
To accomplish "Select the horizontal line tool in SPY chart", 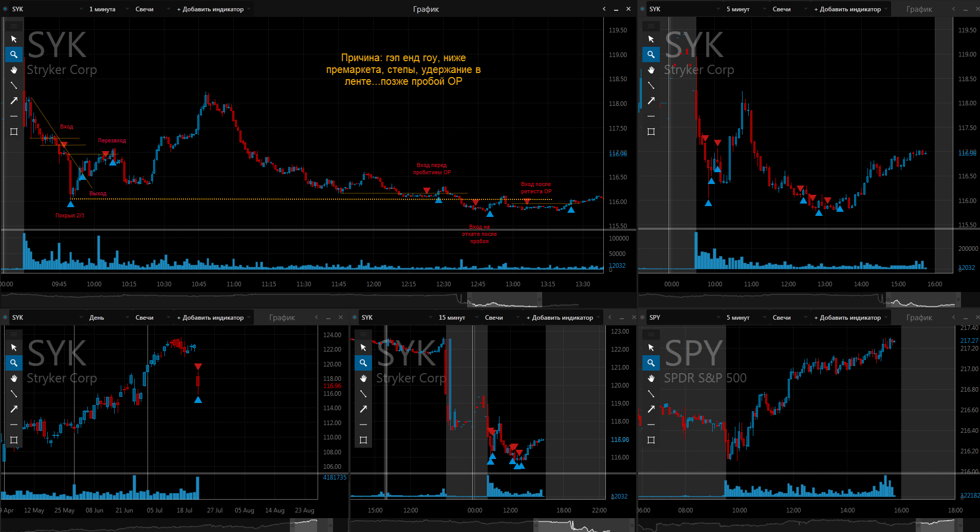I will coord(651,425).
